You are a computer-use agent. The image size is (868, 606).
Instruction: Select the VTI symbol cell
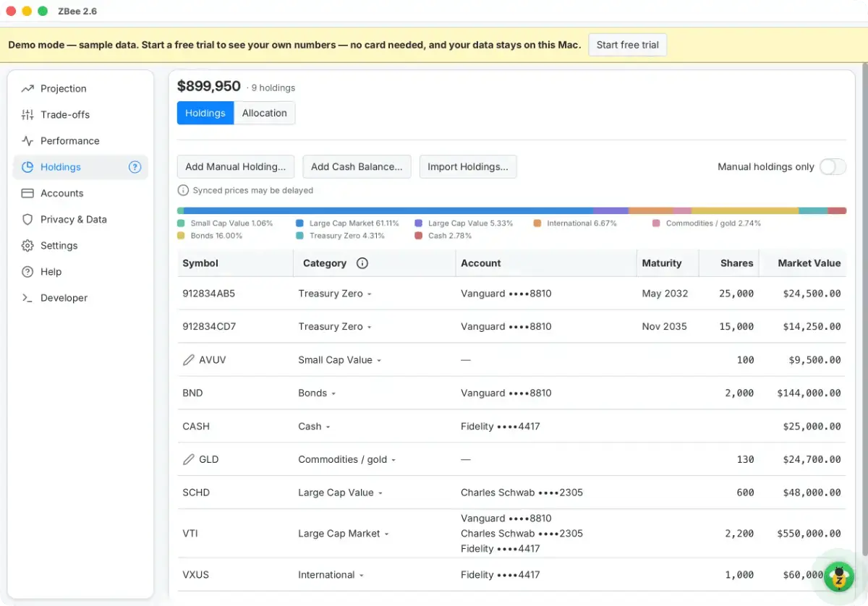[x=190, y=534]
